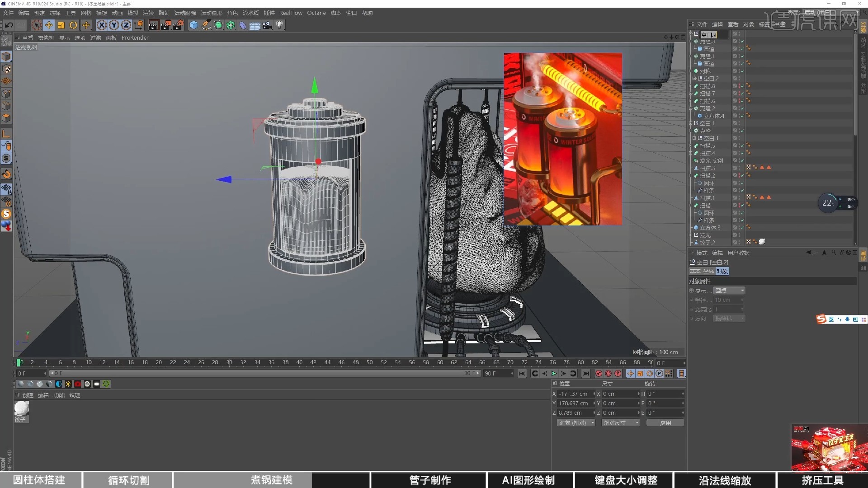
Task: Expand the 扫描.7 object
Action: tap(691, 94)
